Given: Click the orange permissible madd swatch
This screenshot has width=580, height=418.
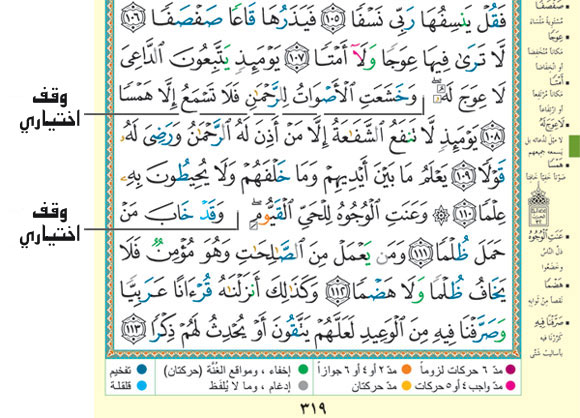Looking at the screenshot, I should (406, 369).
